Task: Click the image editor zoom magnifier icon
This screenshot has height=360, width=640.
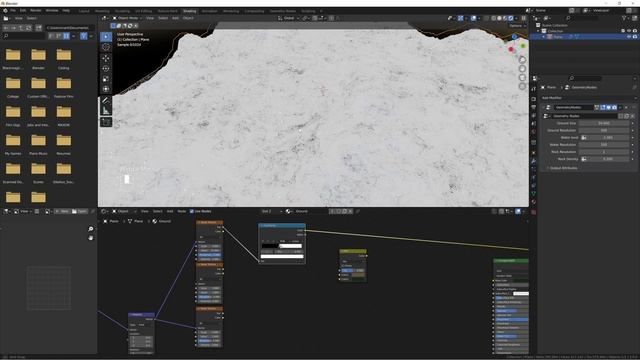Action: [91, 229]
